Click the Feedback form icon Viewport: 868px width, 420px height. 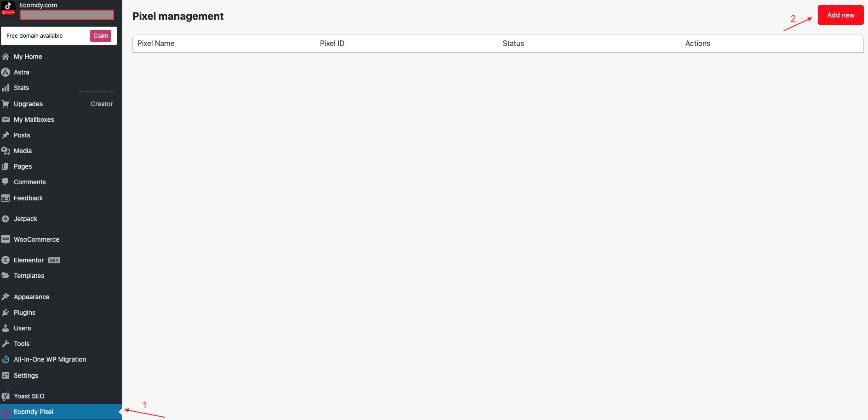point(6,198)
